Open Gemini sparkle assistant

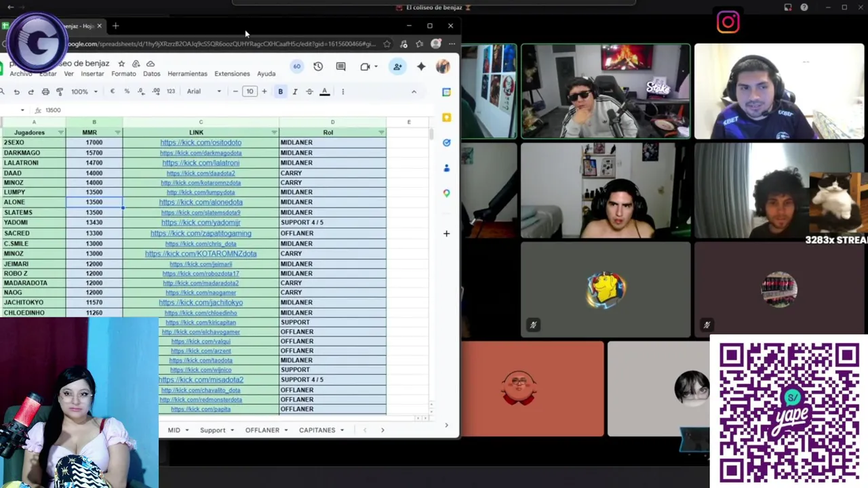[421, 66]
